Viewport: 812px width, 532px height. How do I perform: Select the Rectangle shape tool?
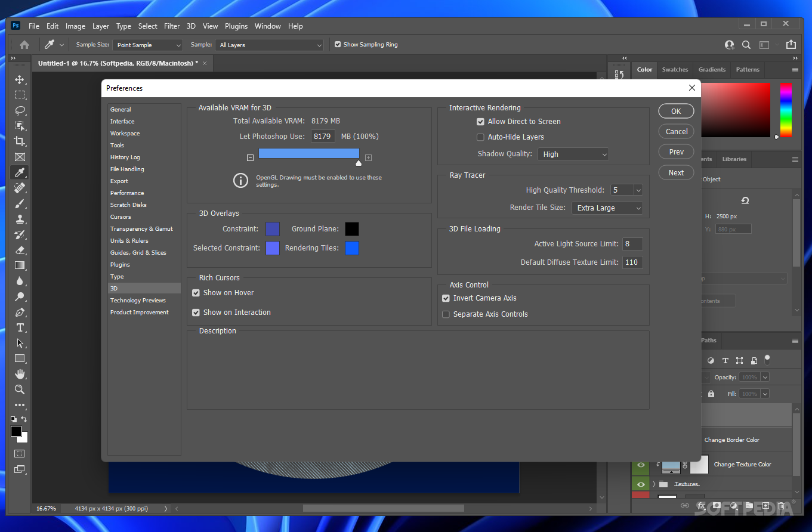pyautogui.click(x=20, y=358)
